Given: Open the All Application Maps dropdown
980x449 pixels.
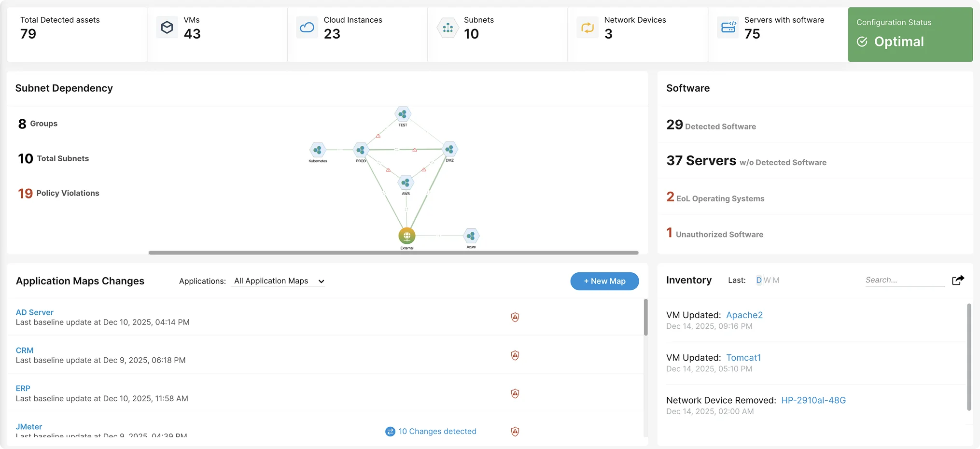Looking at the screenshot, I should coord(278,281).
